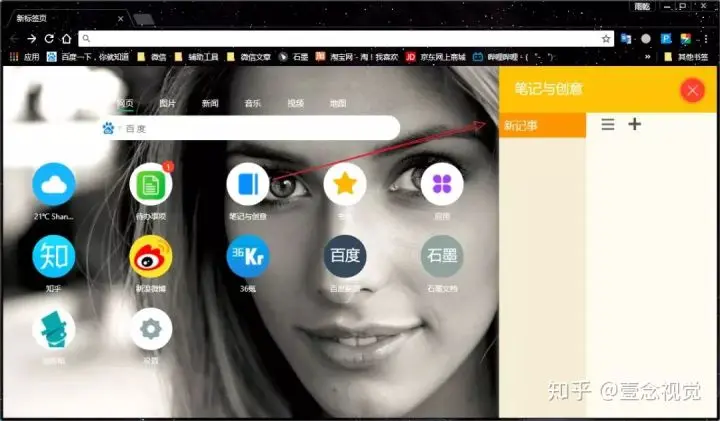Viewport: 720px width, 421px height.
Task: Switch to 网页 search tab
Action: (125, 103)
